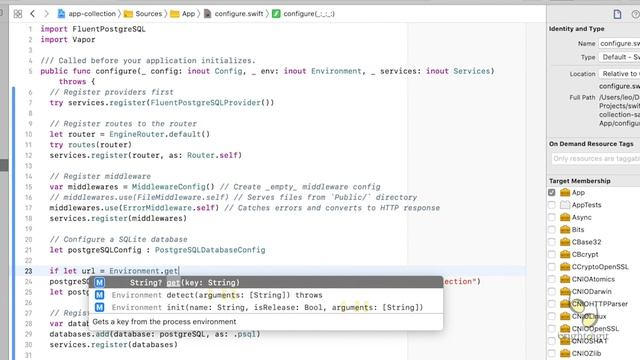Click 'Gets a key from the process environment'

164,322
